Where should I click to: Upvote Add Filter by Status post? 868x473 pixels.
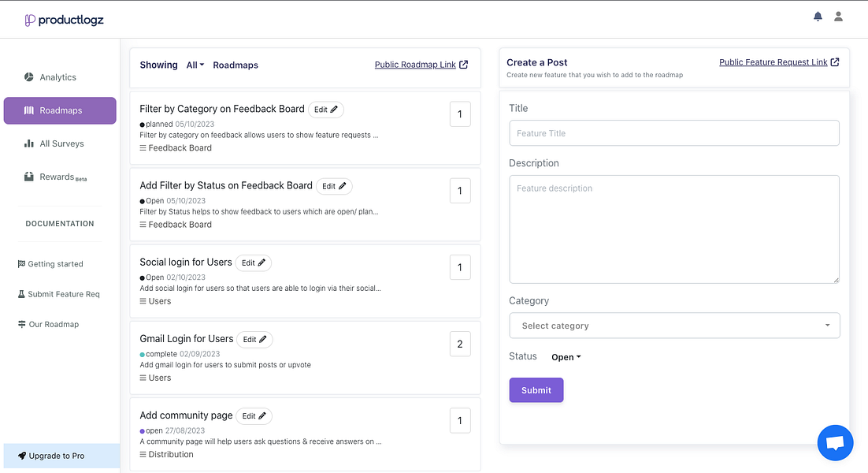460,191
